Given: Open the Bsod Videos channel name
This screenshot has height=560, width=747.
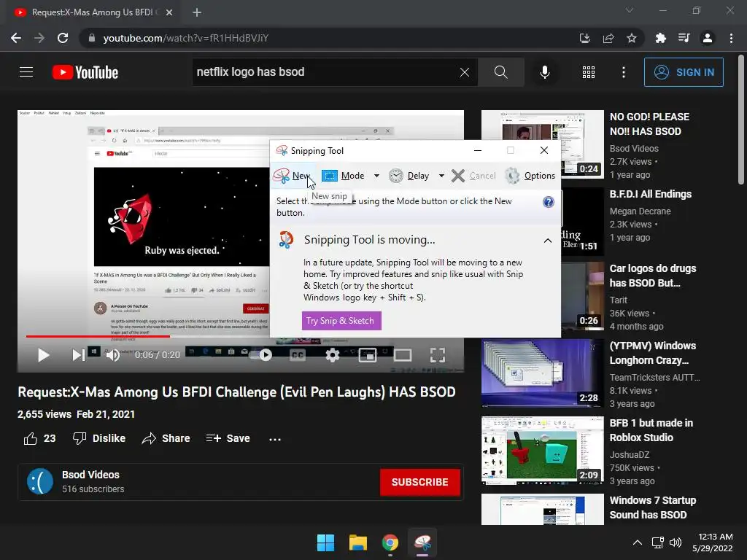Looking at the screenshot, I should coord(90,475).
